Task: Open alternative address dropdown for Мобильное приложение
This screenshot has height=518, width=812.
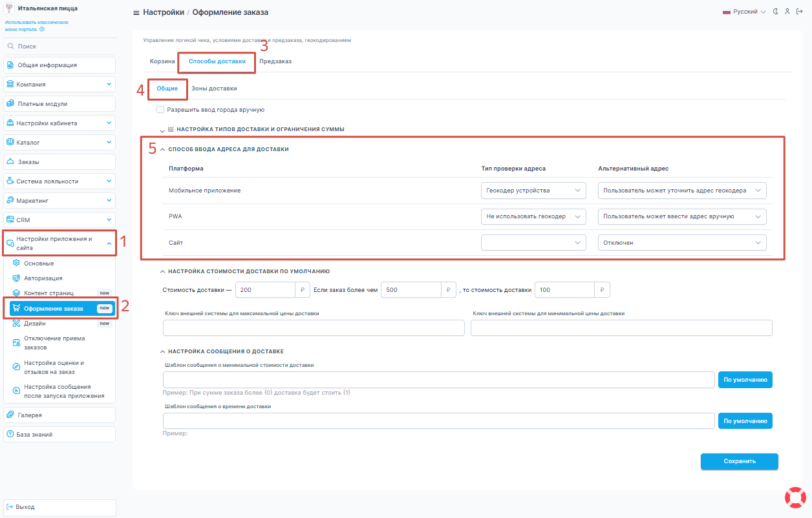Action: [682, 191]
